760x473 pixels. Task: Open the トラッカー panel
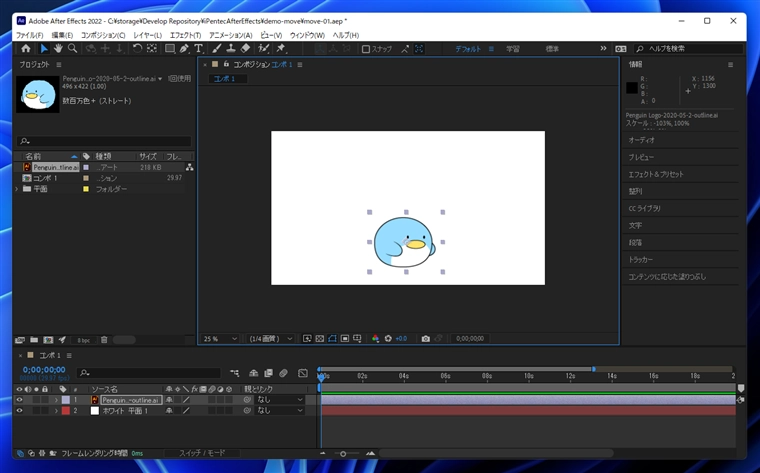point(641,260)
